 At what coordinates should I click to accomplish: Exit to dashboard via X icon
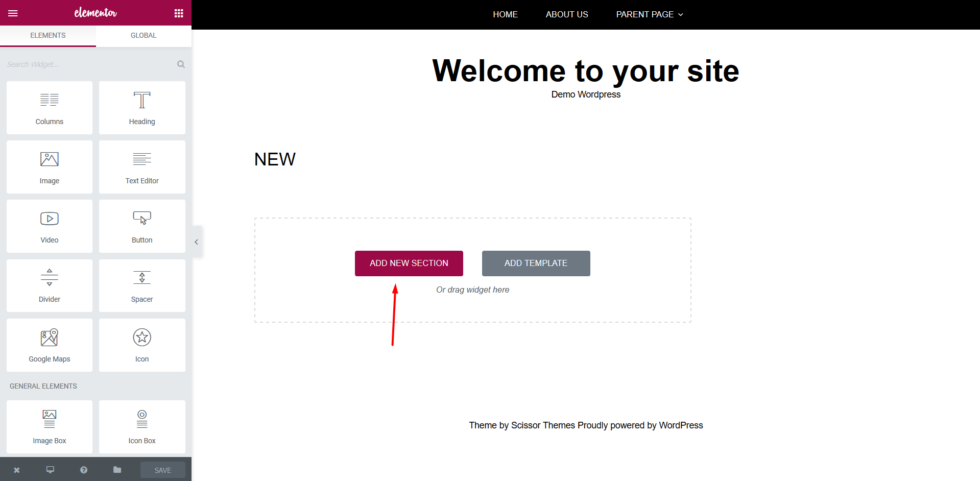(16, 469)
